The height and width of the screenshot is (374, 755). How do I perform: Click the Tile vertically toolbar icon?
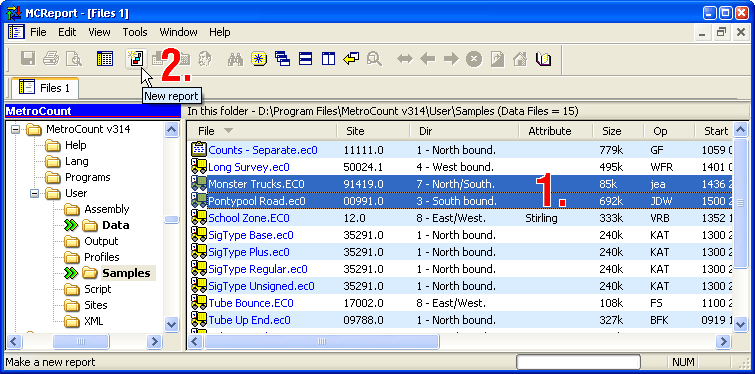pyautogui.click(x=328, y=59)
